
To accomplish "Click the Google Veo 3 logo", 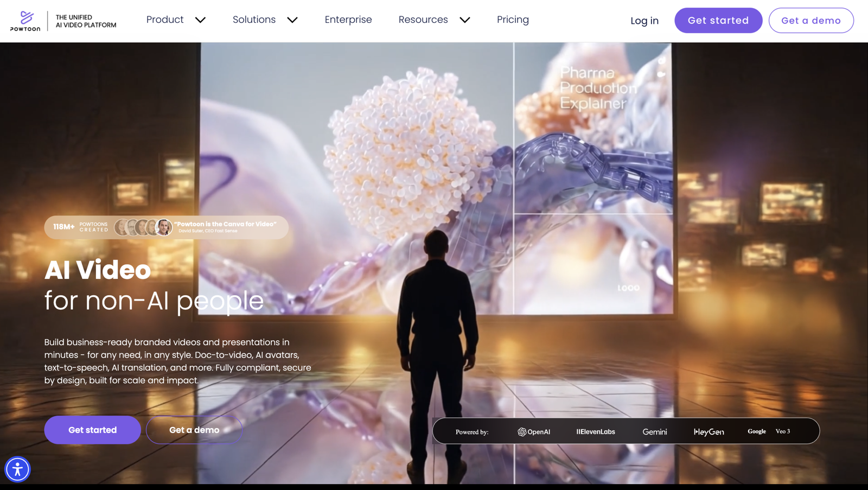I will click(x=769, y=431).
